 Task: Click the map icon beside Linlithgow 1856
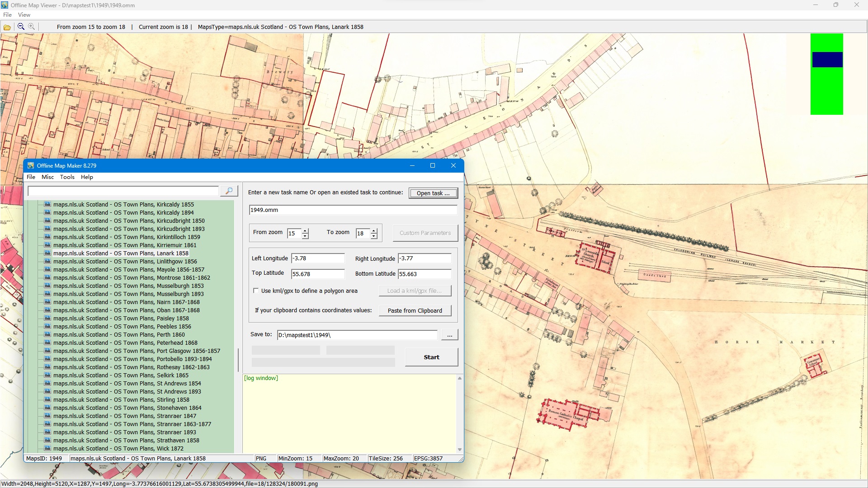pyautogui.click(x=47, y=261)
